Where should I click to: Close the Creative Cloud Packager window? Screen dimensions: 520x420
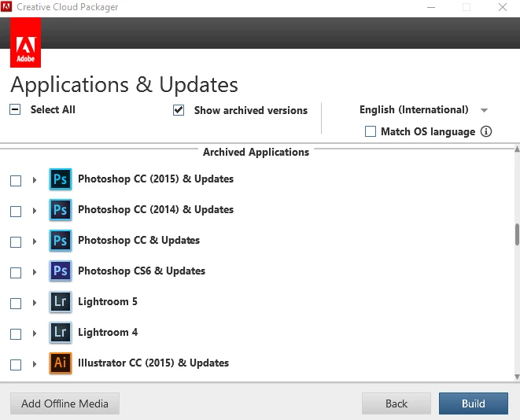tap(503, 7)
